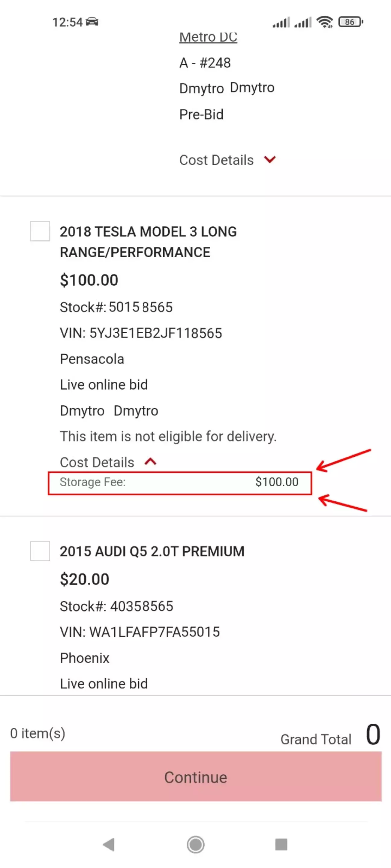Expand Cost Details under the Pre-Bid item
The image size is (391, 868).
point(216,160)
